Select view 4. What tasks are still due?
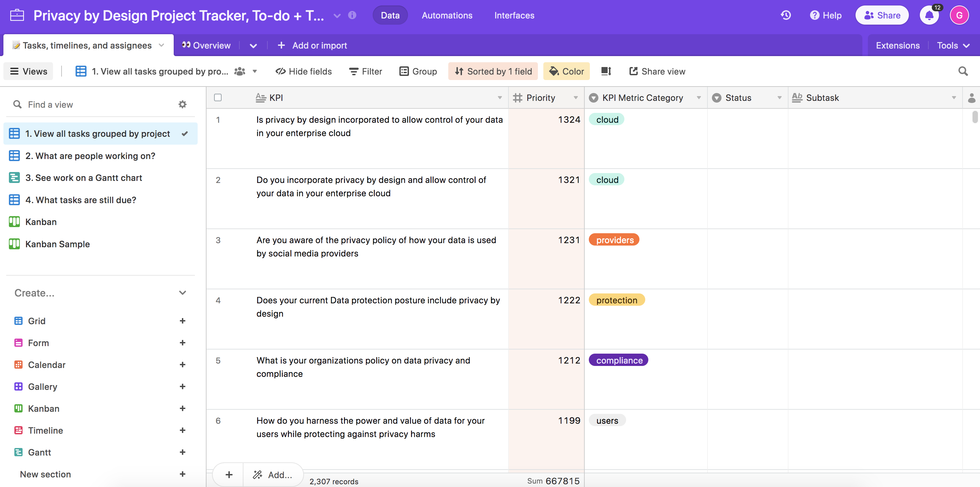 [x=101, y=200]
